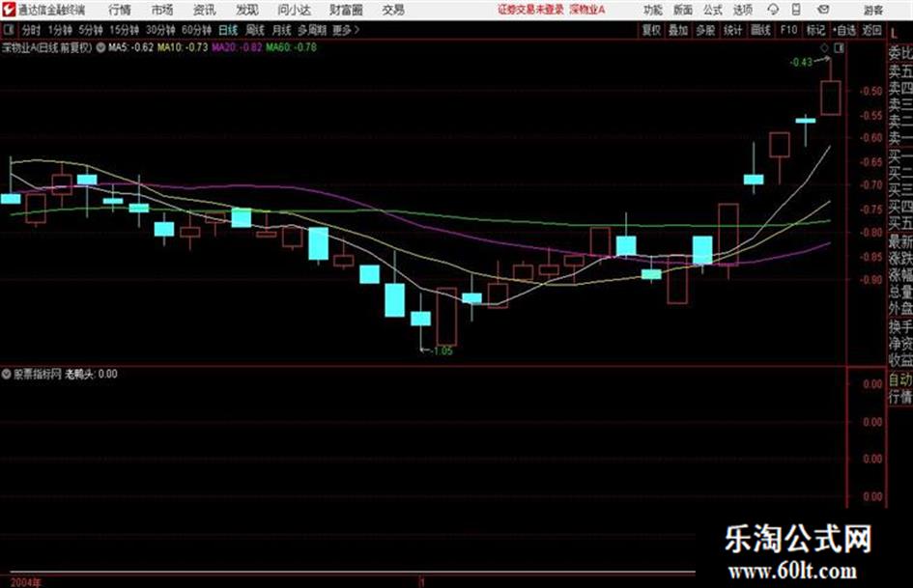Open the 财富圈 menu
The width and height of the screenshot is (913, 588).
click(346, 10)
